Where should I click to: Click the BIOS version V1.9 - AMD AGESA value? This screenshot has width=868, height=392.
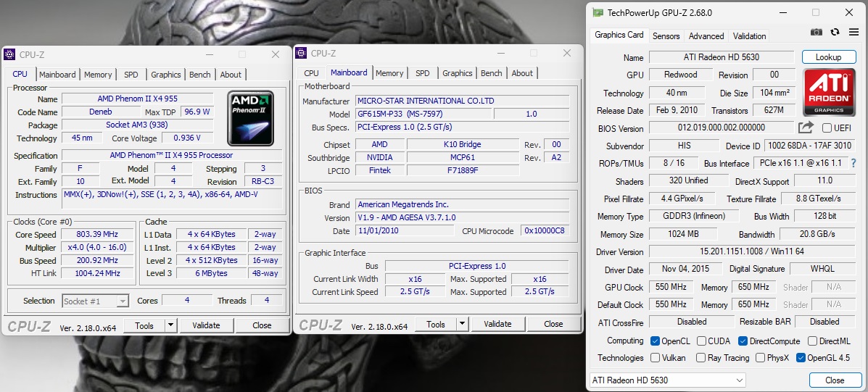point(462,218)
